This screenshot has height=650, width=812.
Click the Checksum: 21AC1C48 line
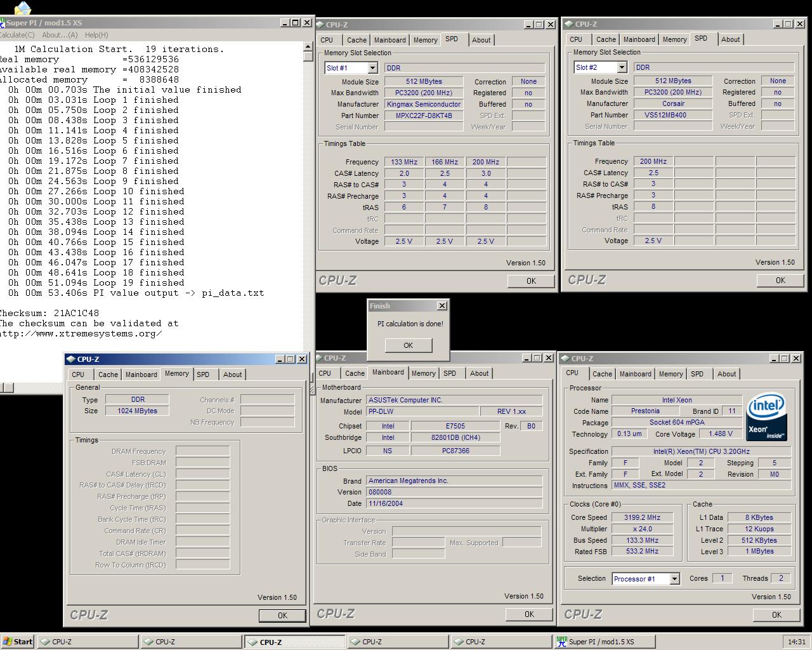(x=49, y=313)
